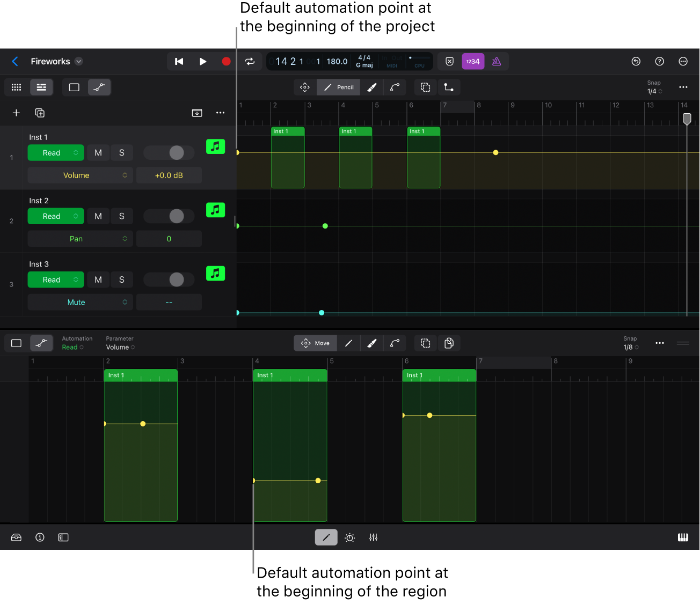
Task: Click Inst 1 green instrument icon
Action: (x=215, y=146)
